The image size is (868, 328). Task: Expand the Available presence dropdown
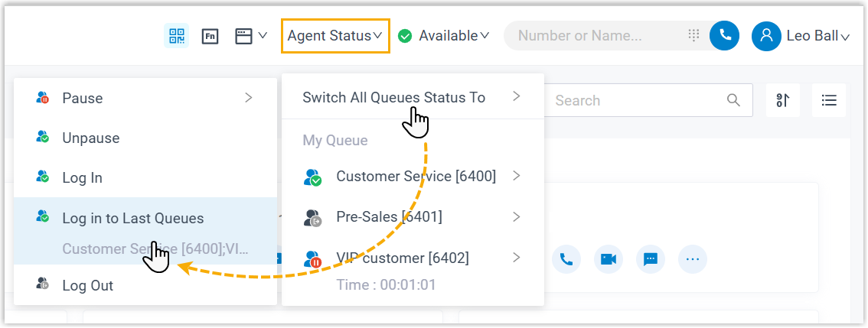pyautogui.click(x=444, y=35)
